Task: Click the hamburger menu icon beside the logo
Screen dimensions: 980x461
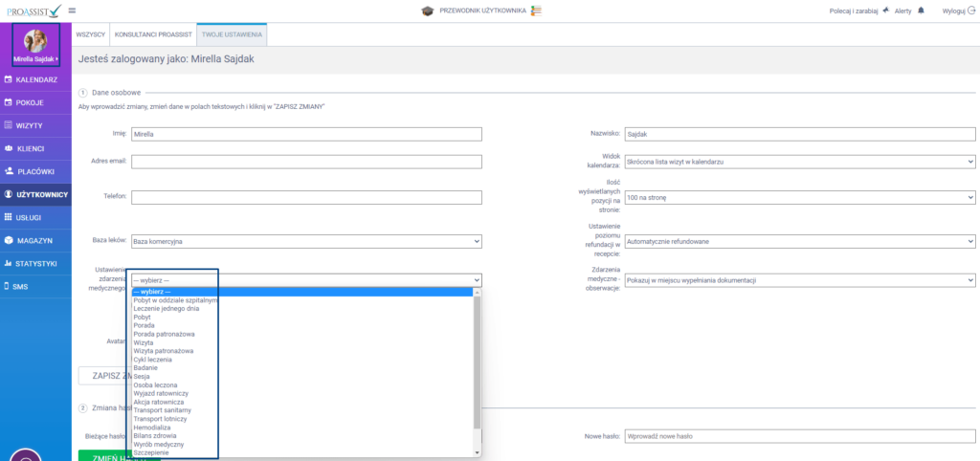Action: click(x=73, y=11)
